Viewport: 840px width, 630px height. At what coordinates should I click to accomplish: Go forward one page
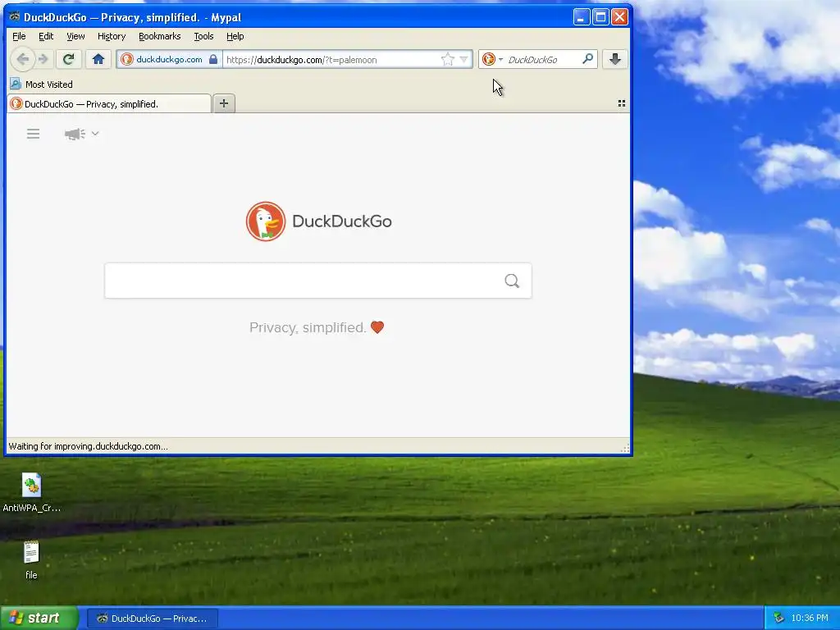pyautogui.click(x=43, y=59)
